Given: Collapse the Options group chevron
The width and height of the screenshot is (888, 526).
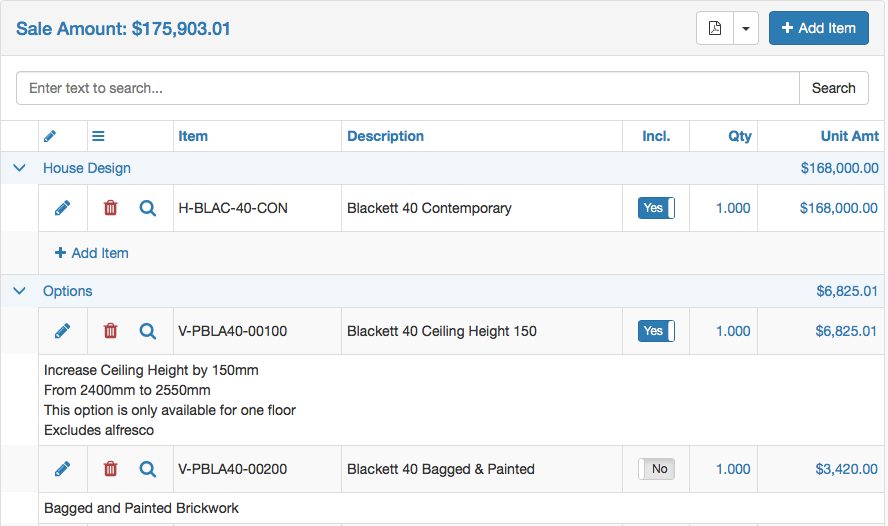Looking at the screenshot, I should point(19,290).
